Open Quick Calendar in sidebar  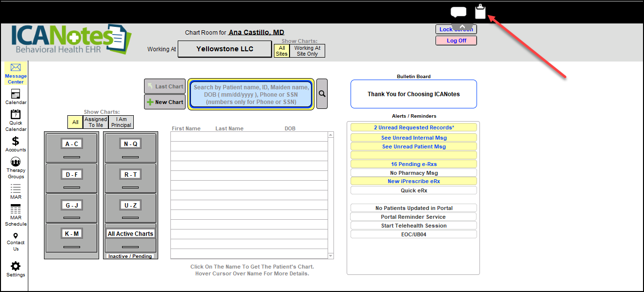[16, 115]
